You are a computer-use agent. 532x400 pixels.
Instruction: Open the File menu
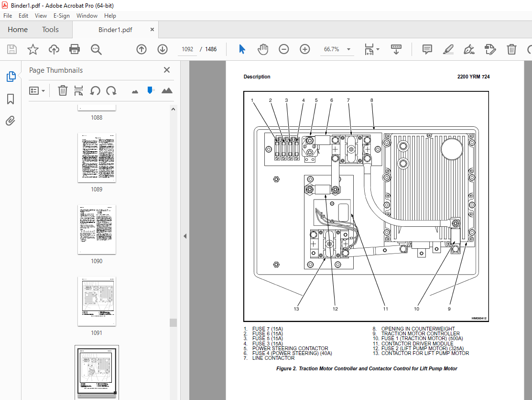point(8,16)
